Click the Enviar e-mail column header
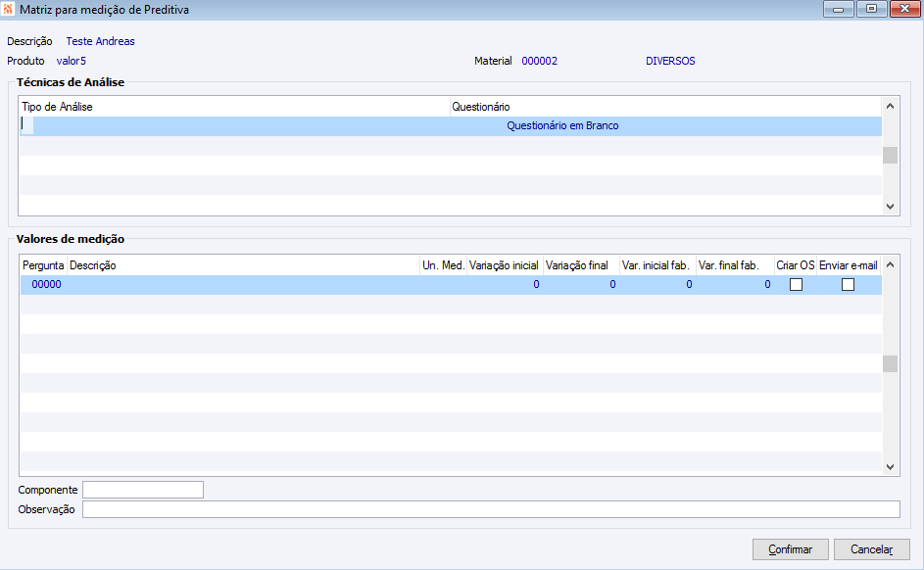Screen dimensions: 924x570 [849, 265]
